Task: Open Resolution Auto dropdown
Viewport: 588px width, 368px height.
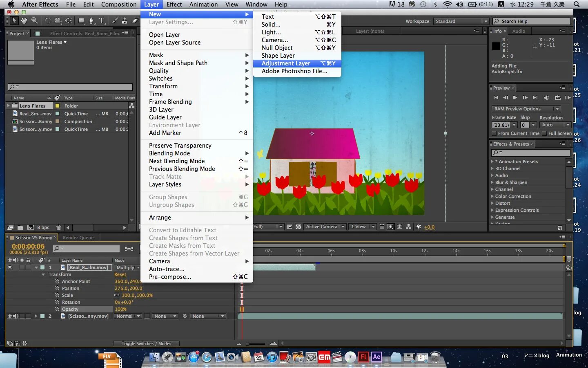Action: 555,125
